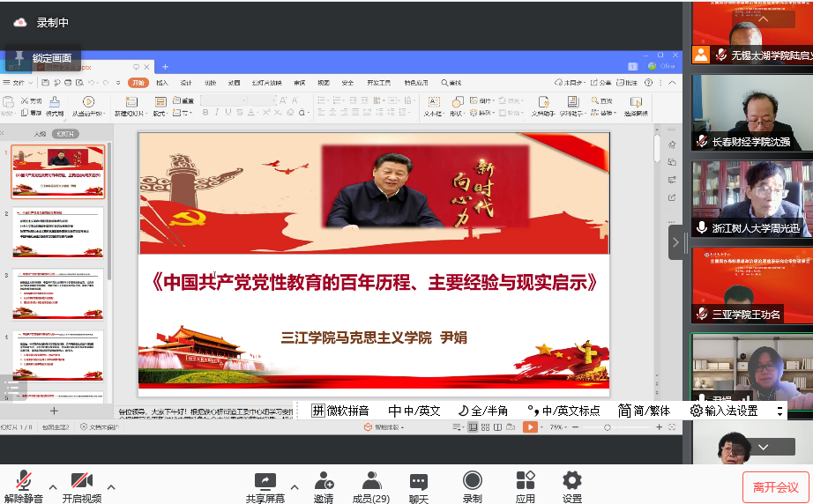813x504 pixels.
Task: Expand video options arrow beside 开启视频
Action: coord(111,486)
